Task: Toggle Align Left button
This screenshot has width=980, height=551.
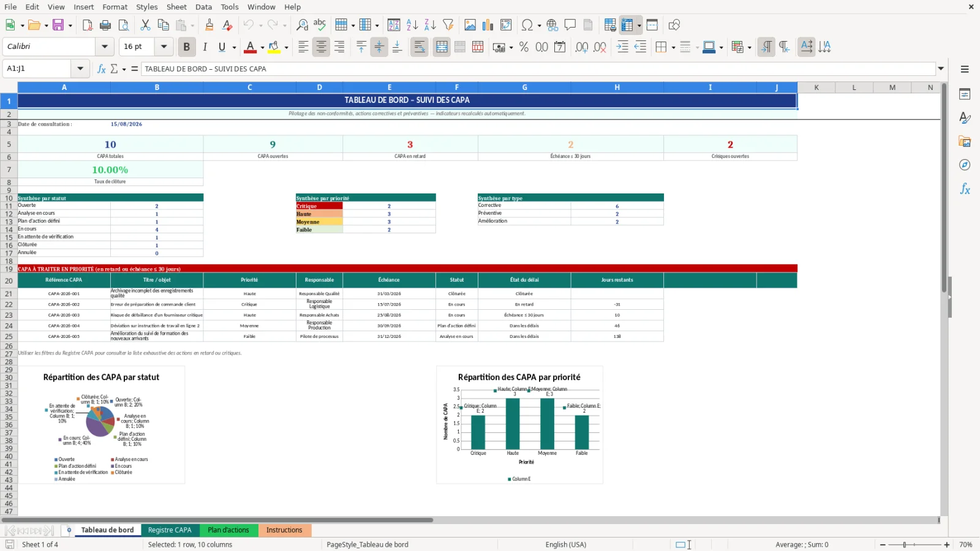Action: pyautogui.click(x=303, y=47)
